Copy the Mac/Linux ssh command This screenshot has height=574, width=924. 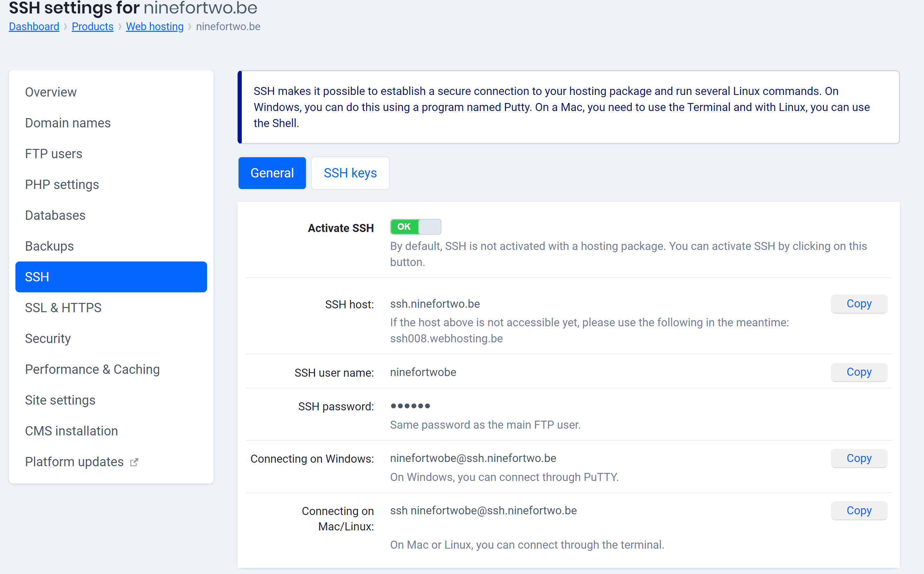(859, 510)
